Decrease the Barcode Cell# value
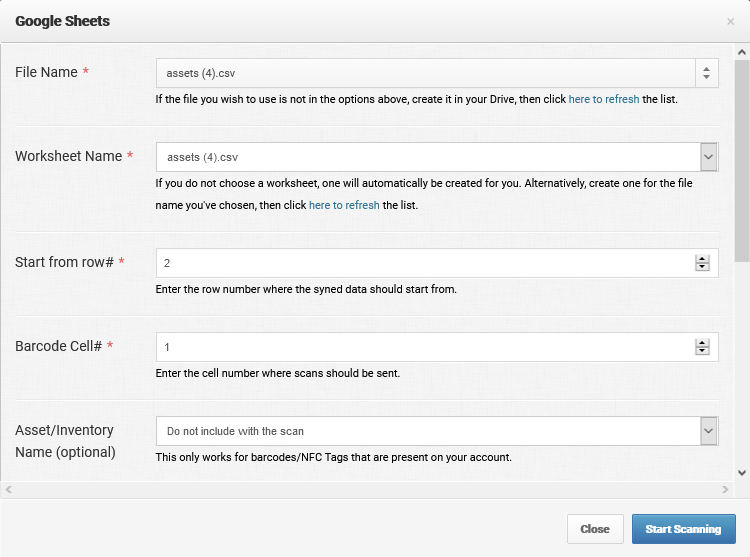Viewport: 750px width, 557px height. click(x=702, y=351)
